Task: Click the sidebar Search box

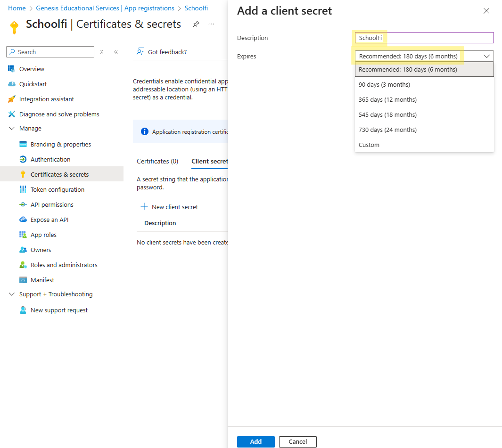Action: click(x=50, y=52)
